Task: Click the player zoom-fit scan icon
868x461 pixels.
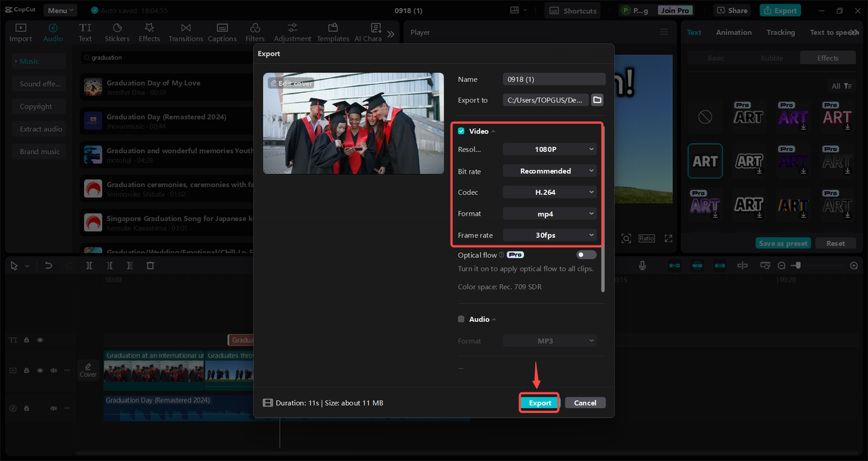Action: pos(626,238)
